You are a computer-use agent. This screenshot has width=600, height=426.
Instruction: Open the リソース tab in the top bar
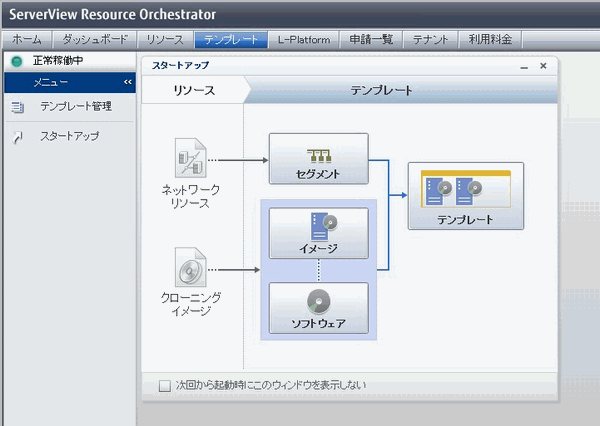pyautogui.click(x=165, y=39)
